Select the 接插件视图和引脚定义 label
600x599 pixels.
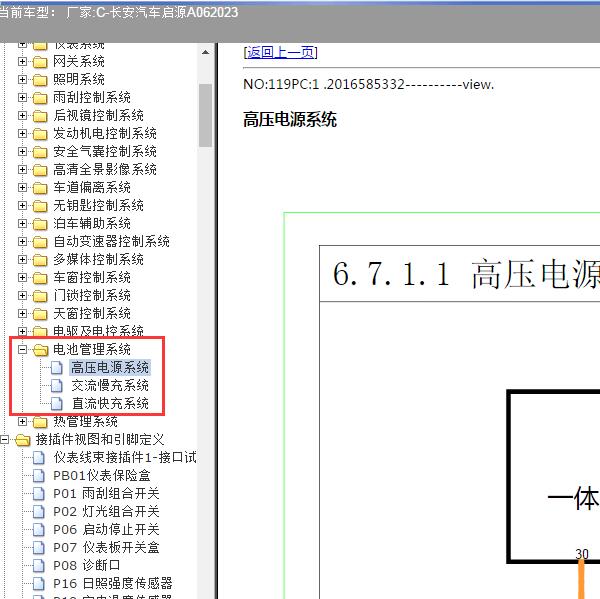point(100,439)
